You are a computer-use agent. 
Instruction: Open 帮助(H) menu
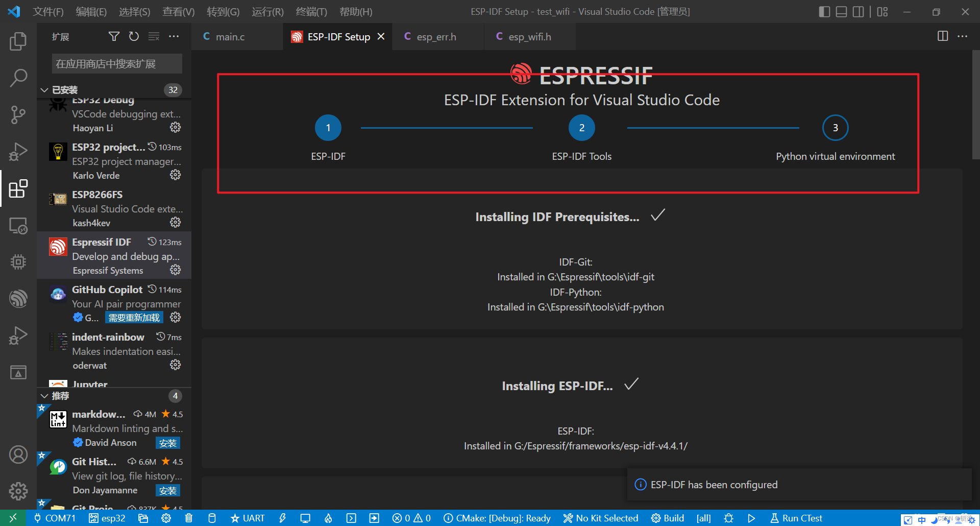click(x=356, y=11)
